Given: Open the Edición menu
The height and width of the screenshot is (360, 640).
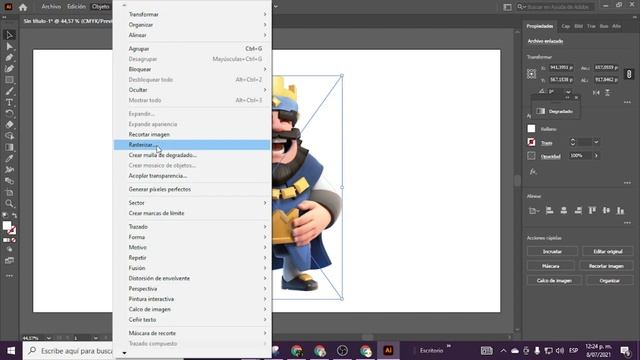Looking at the screenshot, I should 76,7.
